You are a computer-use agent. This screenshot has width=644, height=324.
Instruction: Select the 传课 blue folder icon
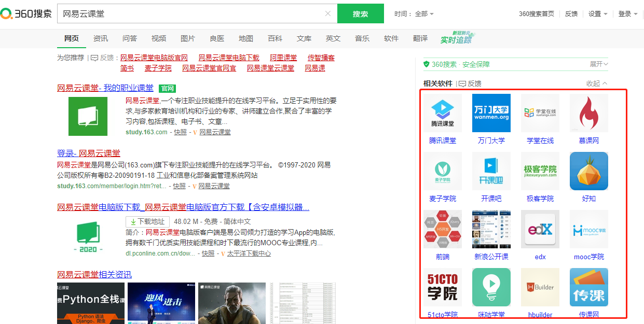tap(589, 287)
